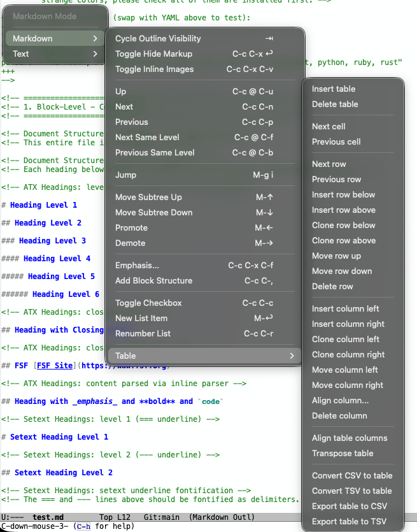Click the Setext Heading Level 2 line

pos(57,473)
